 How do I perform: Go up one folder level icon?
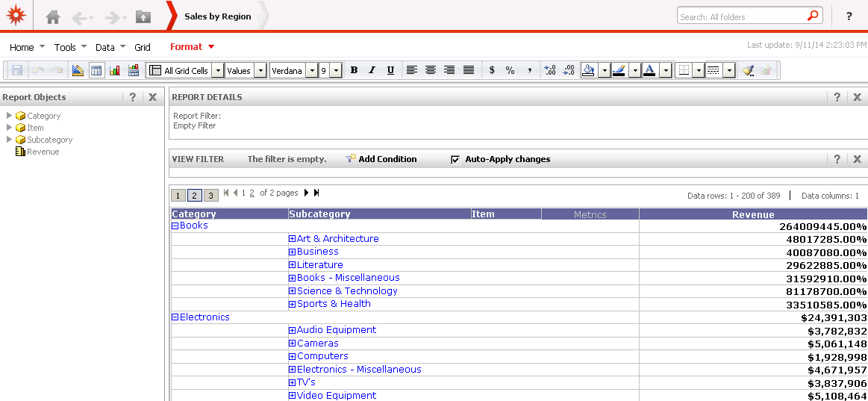(143, 17)
